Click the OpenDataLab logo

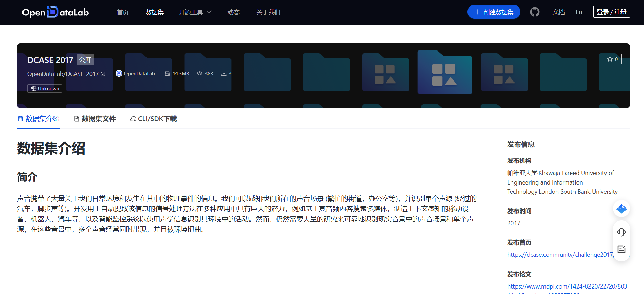pyautogui.click(x=55, y=12)
